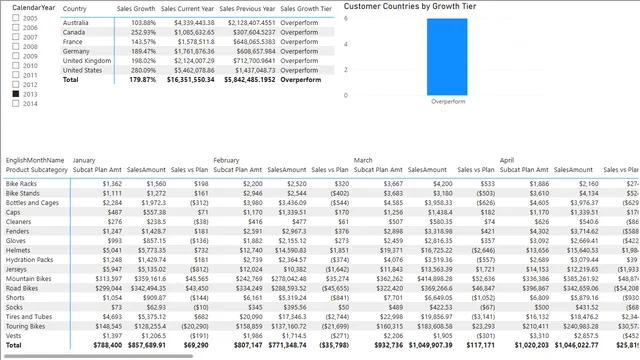Uncheck the selected 2013 year box
Viewport: 640px width, 360px height.
pyautogui.click(x=16, y=94)
